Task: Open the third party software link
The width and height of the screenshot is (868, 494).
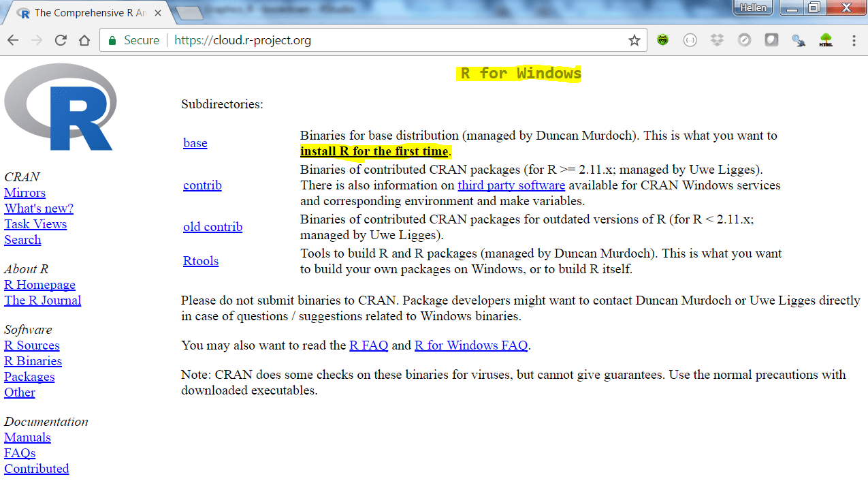Action: tap(511, 185)
